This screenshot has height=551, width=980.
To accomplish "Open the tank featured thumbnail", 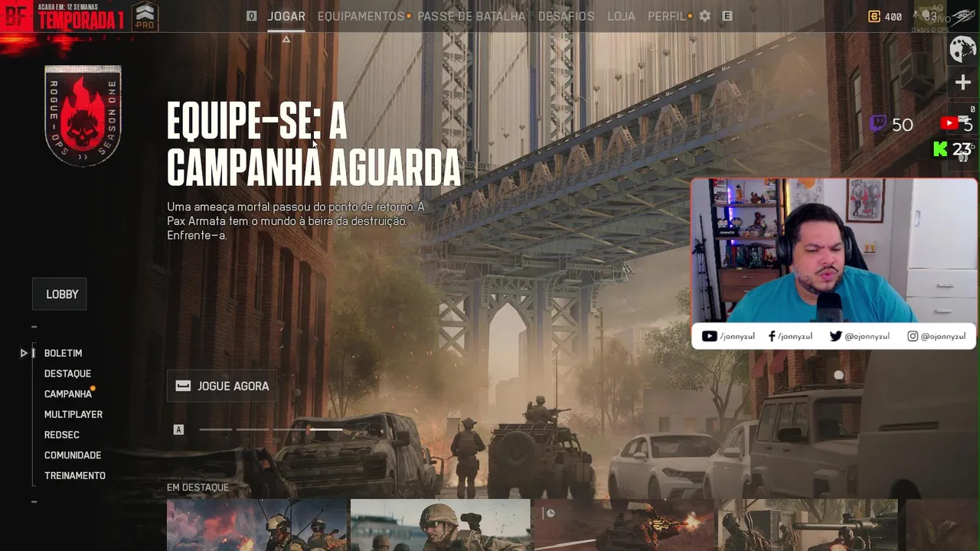I will click(808, 525).
